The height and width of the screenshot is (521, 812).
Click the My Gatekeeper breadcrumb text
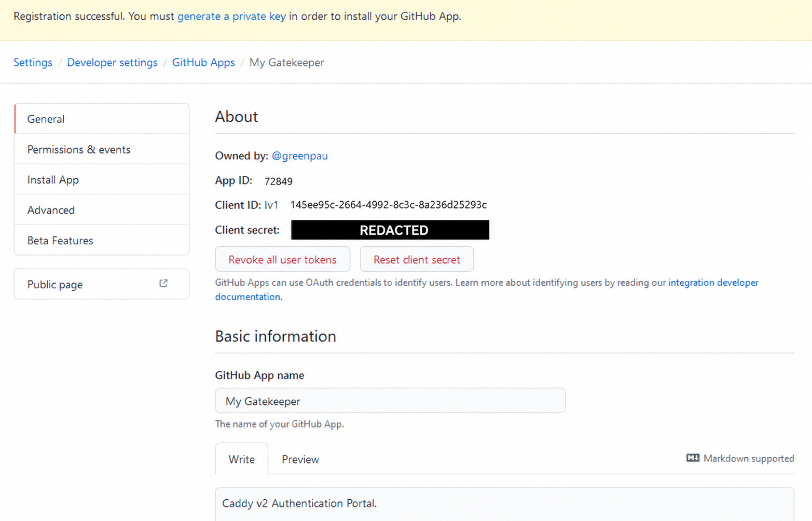(287, 62)
